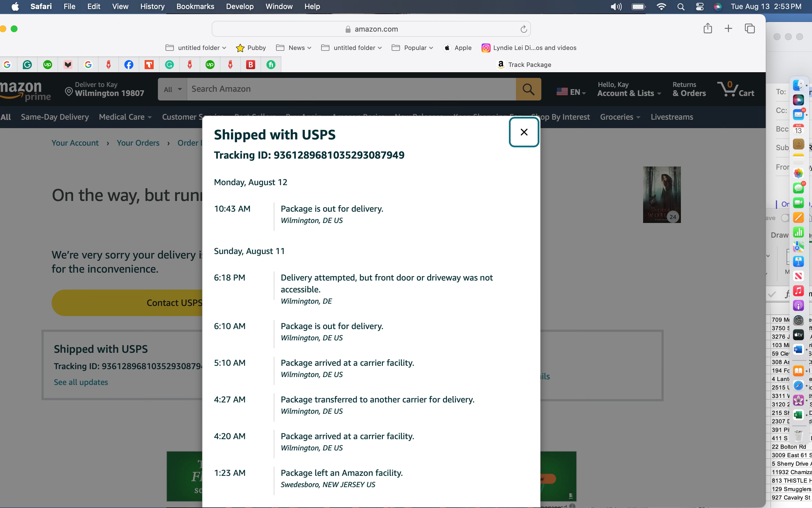Open the Apple bookmark
Image resolution: width=812 pixels, height=508 pixels.
click(457, 48)
